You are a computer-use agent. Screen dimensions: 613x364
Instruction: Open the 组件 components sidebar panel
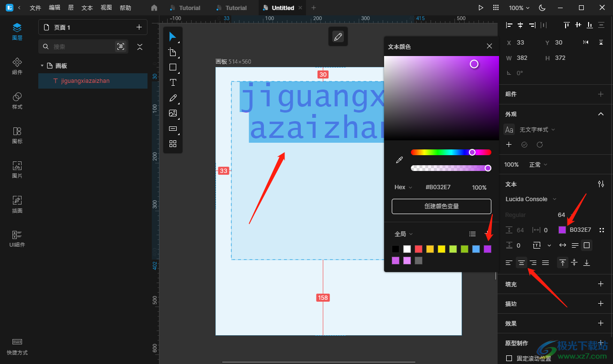coord(17,66)
